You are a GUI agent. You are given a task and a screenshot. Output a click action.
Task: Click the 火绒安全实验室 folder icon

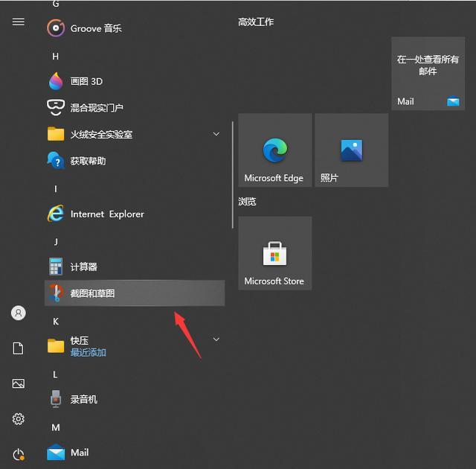[x=56, y=134]
